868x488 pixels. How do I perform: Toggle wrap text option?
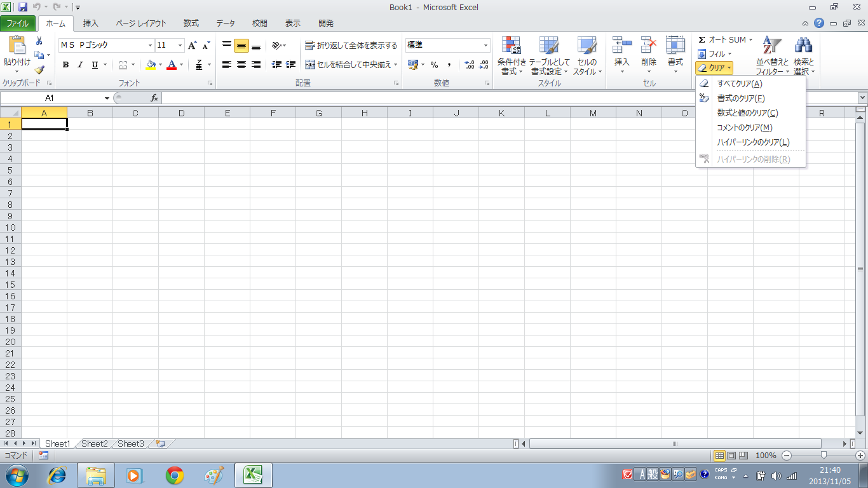coord(351,45)
